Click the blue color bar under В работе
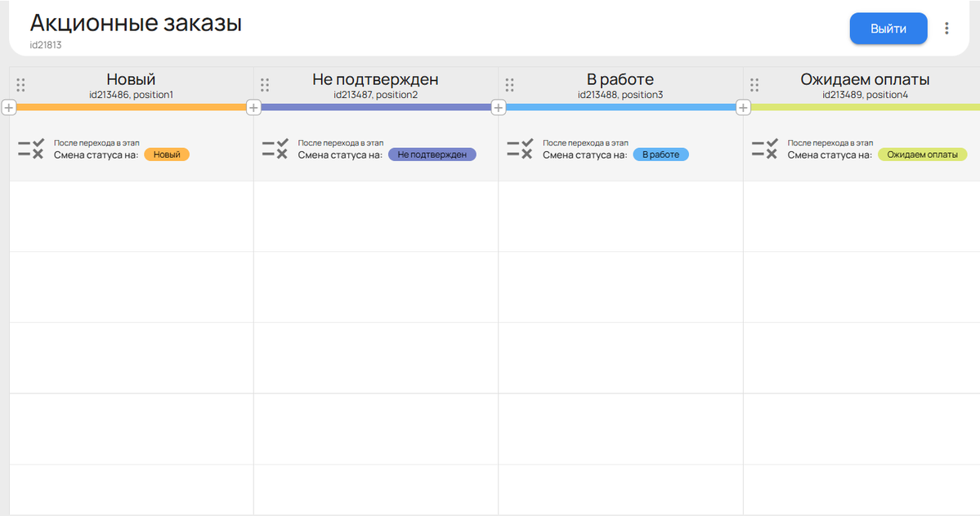The height and width of the screenshot is (516, 980). [620, 108]
